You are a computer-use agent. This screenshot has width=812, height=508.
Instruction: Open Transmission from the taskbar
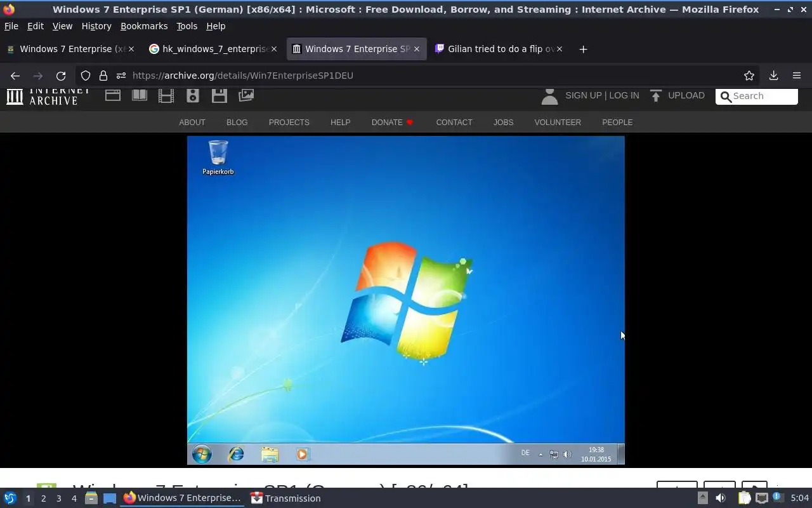click(x=285, y=498)
